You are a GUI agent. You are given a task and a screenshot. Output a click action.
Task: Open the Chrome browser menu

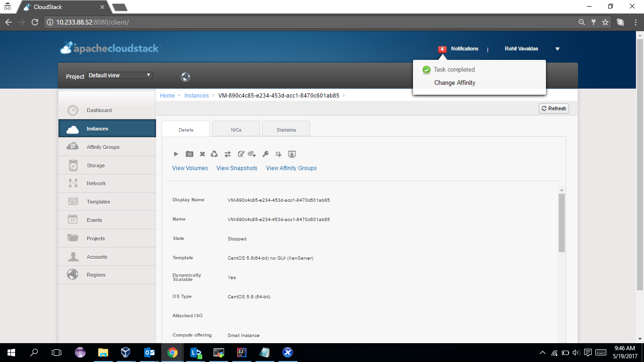635,22
